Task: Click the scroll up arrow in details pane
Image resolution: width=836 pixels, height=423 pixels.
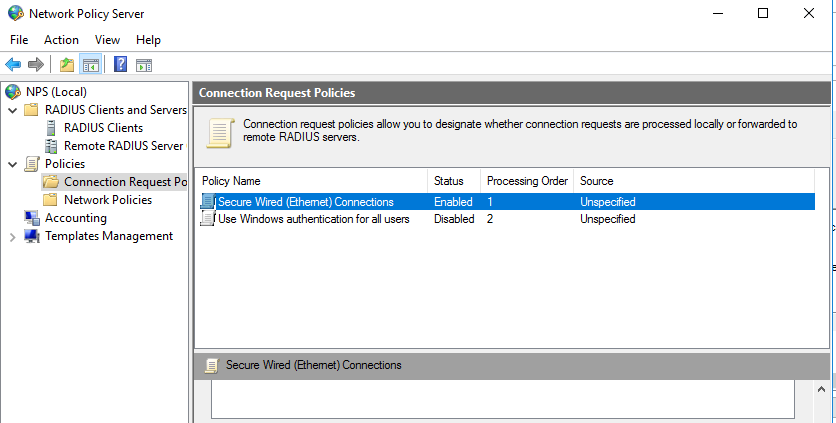Action: coord(822,389)
